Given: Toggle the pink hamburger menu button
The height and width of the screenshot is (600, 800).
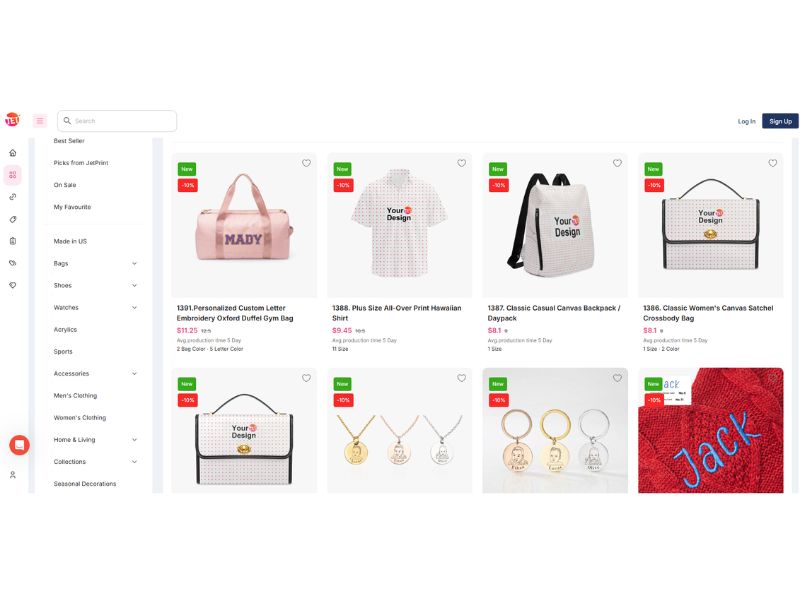Looking at the screenshot, I should tap(40, 121).
